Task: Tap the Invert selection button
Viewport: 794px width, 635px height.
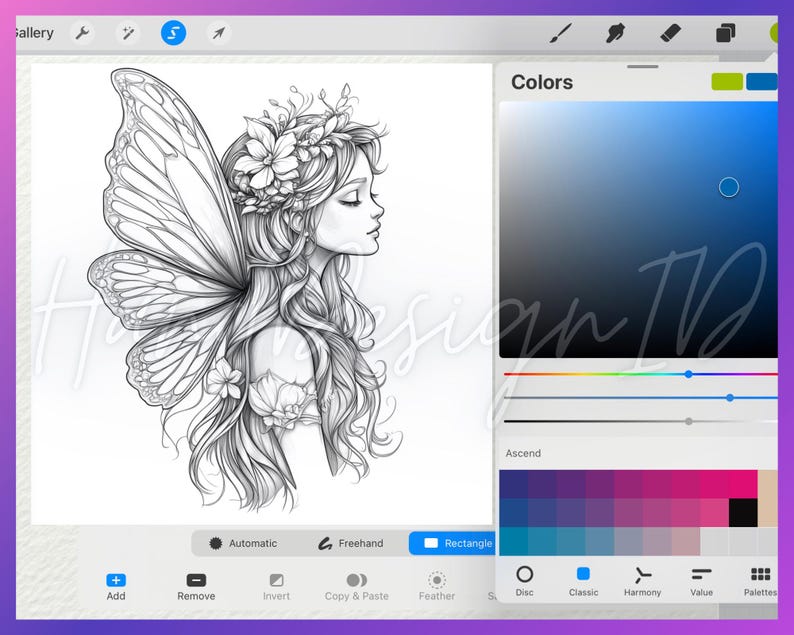Action: [x=276, y=586]
